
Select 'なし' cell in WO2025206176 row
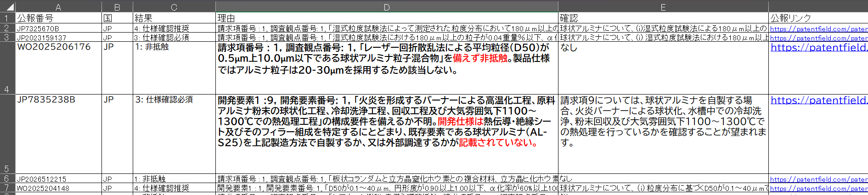pyautogui.click(x=663, y=68)
